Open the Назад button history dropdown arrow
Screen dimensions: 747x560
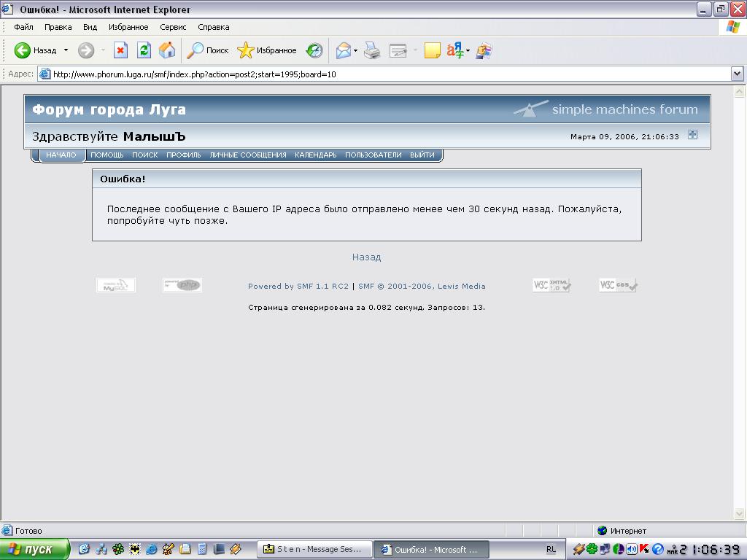click(66, 50)
